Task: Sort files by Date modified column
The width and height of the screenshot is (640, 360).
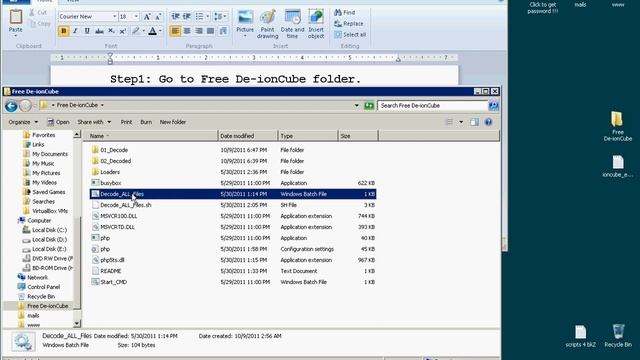Action: 248,136
